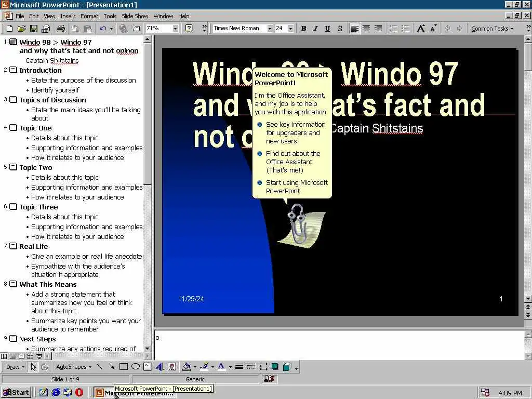Save the presentation with the floppy icon
This screenshot has width=532, height=399.
coord(33,29)
